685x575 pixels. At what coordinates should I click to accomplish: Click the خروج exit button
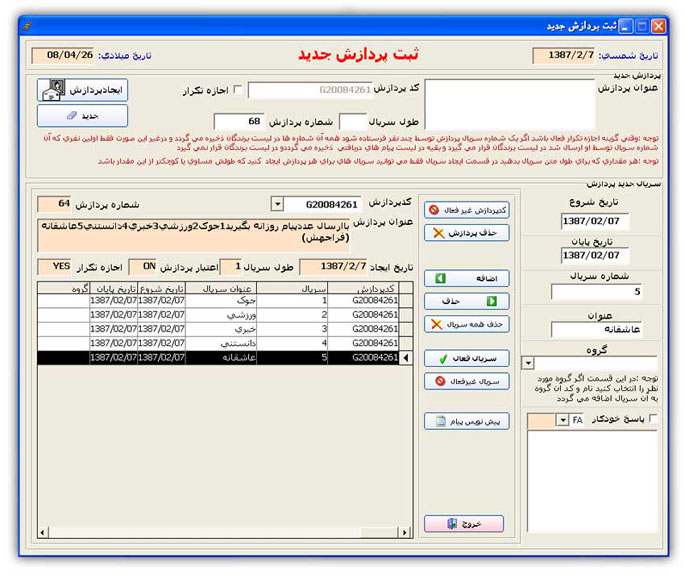point(464,523)
